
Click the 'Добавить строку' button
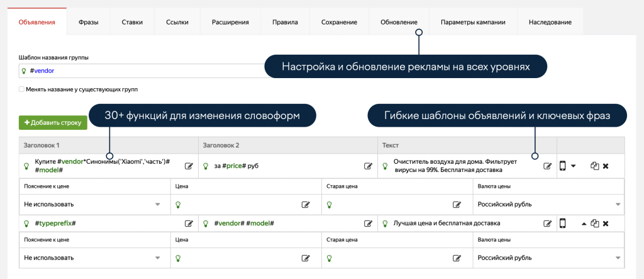(x=53, y=122)
